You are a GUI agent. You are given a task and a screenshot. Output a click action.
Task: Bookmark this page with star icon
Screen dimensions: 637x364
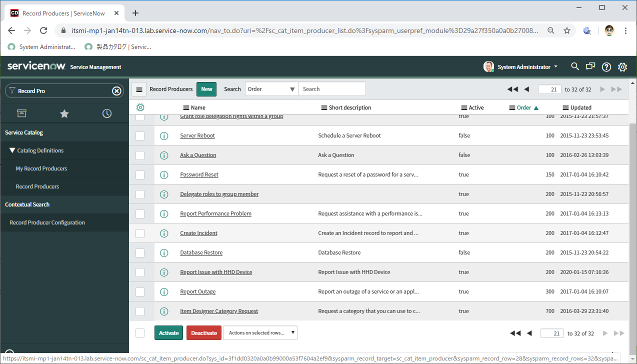(567, 30)
